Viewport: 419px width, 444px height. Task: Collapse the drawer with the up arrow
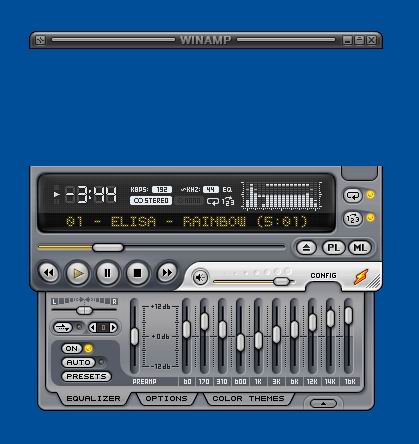click(323, 404)
